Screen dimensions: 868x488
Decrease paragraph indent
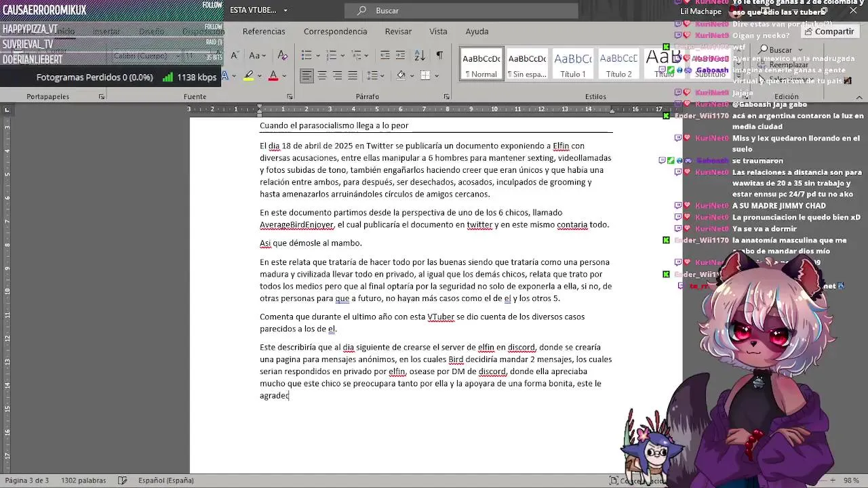(384, 56)
